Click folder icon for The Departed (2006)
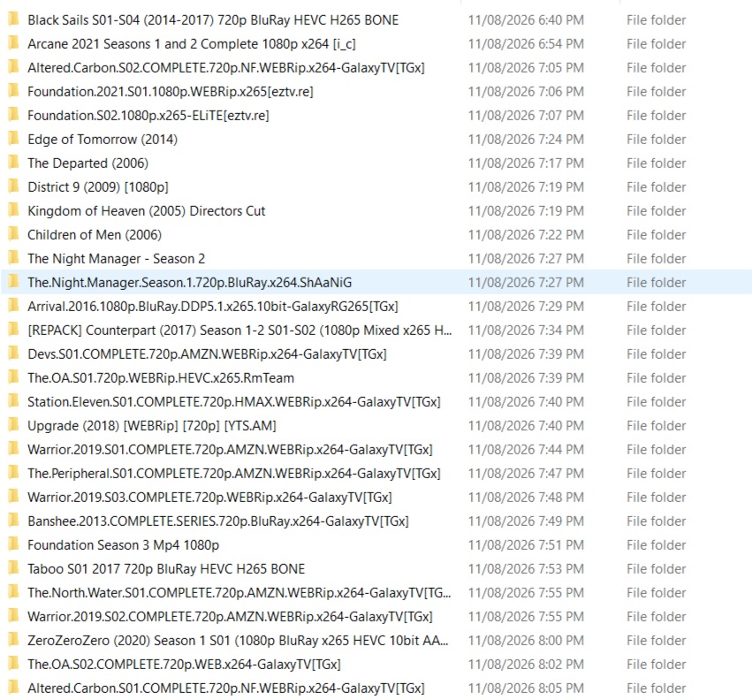The width and height of the screenshot is (752, 700). click(13, 164)
